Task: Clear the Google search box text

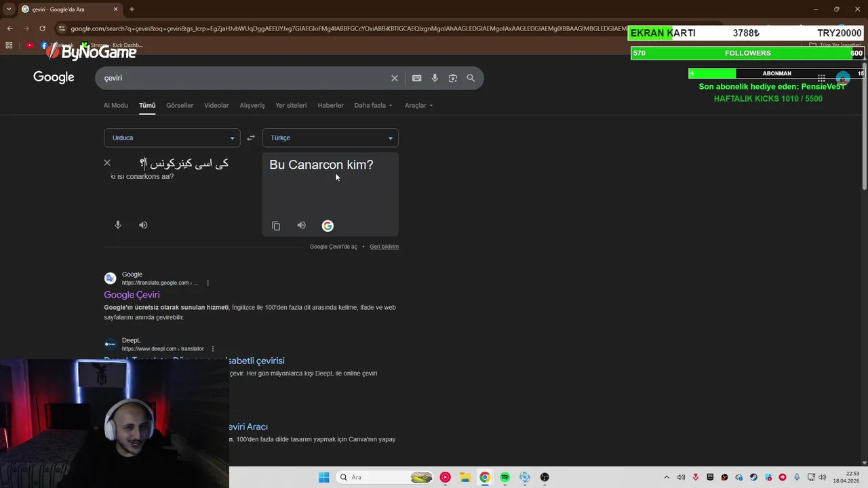Action: (394, 78)
